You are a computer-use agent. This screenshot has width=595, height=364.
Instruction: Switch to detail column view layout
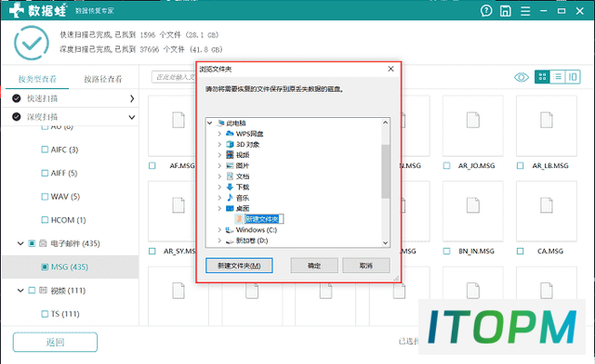(573, 77)
